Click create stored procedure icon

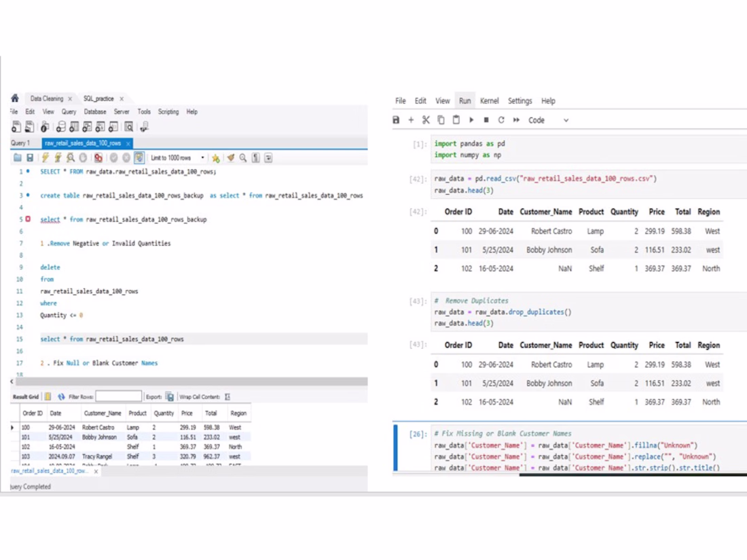coord(100,127)
